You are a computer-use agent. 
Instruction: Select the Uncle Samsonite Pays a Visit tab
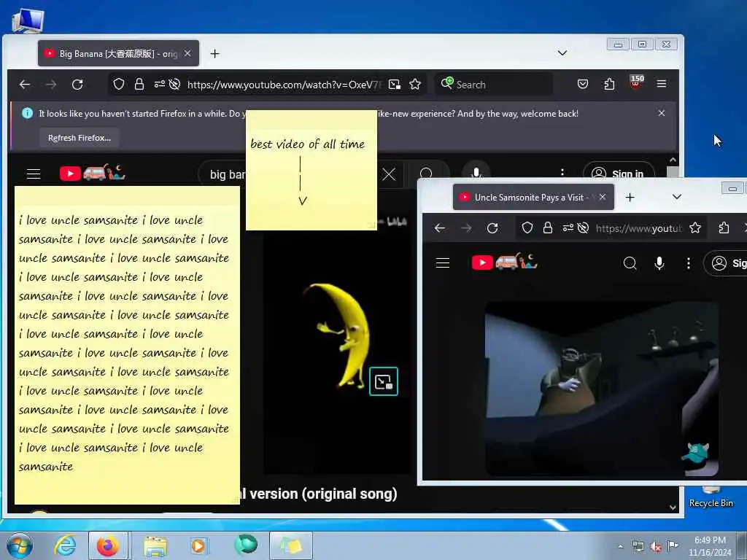coord(533,197)
